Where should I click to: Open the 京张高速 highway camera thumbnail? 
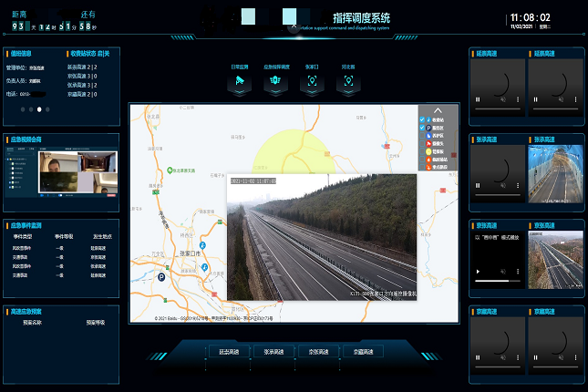point(556,260)
